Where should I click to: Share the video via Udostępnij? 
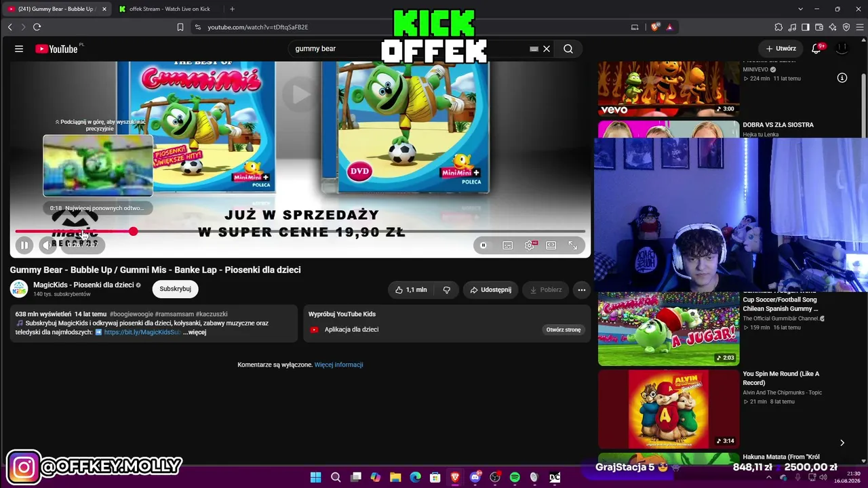[x=490, y=289]
